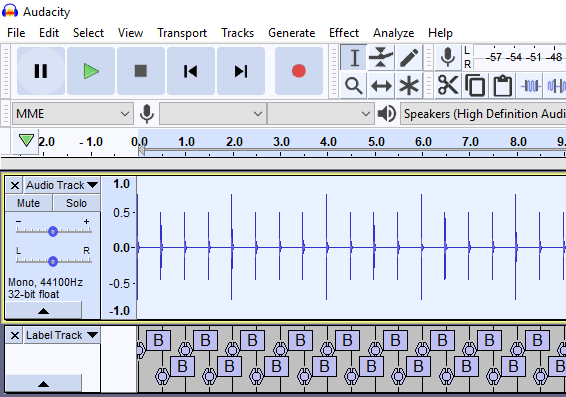Click the Paste clipboard icon
566x397 pixels.
pos(502,86)
